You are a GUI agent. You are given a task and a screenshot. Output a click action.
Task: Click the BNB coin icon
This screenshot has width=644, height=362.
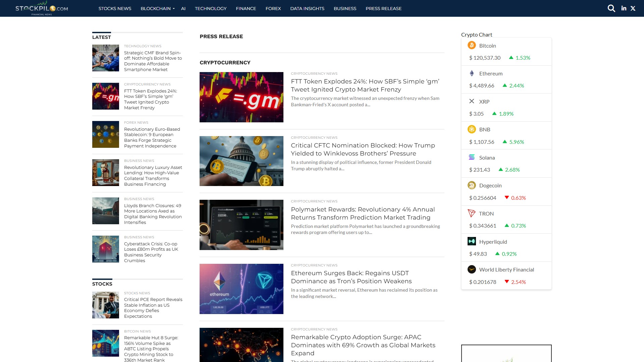472,129
